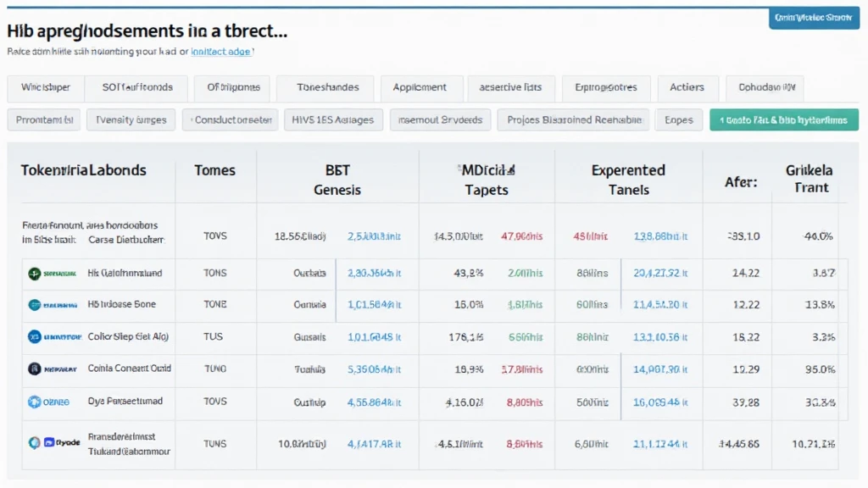Click the blue circular logo beside Colior Slep
868x488 pixels.
(x=35, y=336)
